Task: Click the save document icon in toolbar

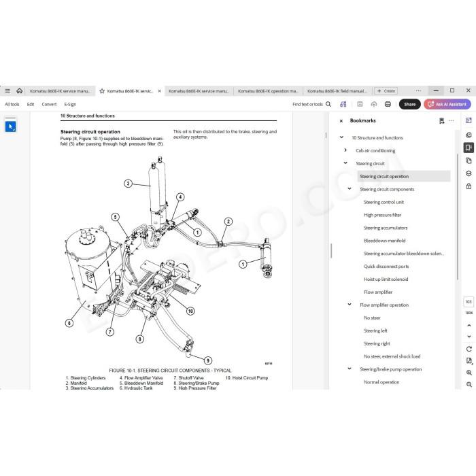Action: (360, 104)
